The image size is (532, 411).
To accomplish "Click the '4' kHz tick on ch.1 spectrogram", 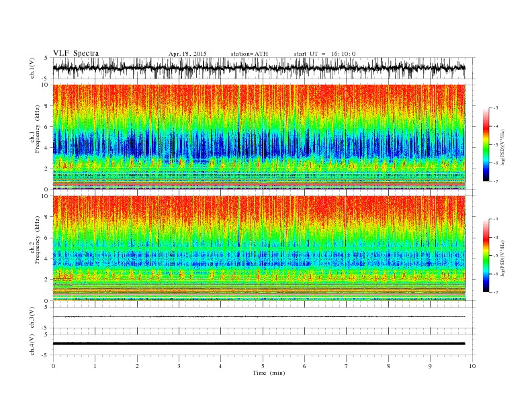I will pos(46,148).
